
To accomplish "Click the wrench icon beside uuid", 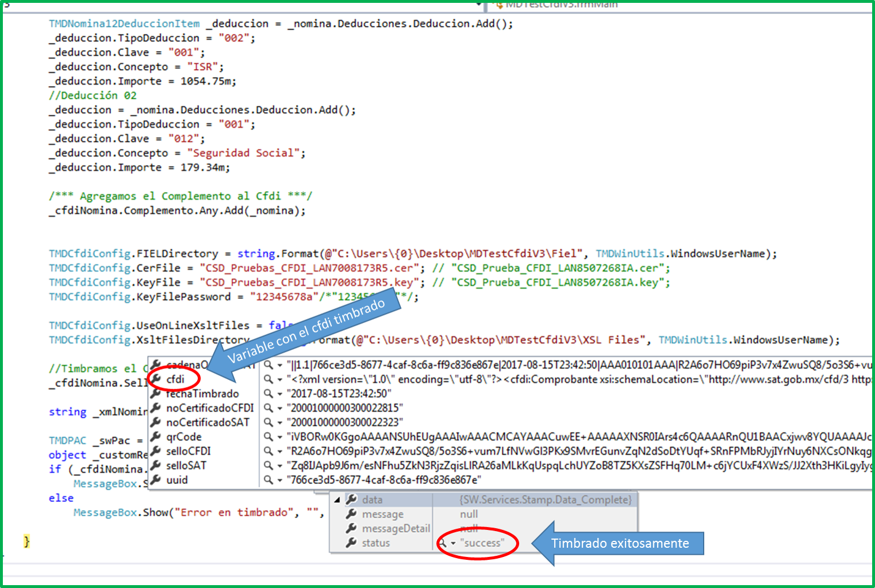I will point(156,480).
